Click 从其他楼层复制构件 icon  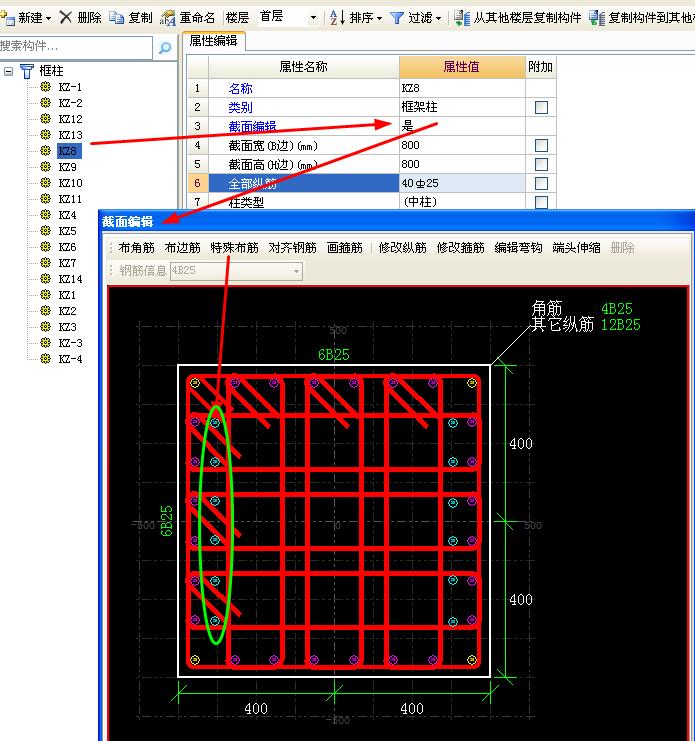click(x=462, y=18)
